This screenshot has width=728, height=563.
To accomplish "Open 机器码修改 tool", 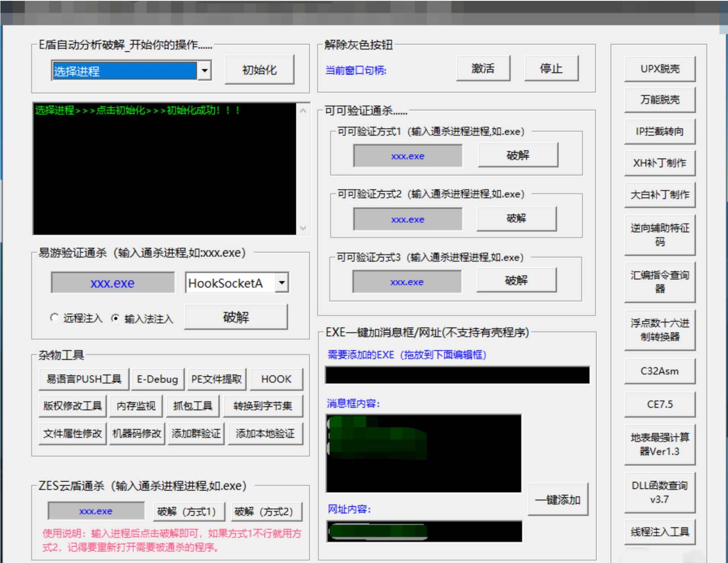I will [x=137, y=434].
